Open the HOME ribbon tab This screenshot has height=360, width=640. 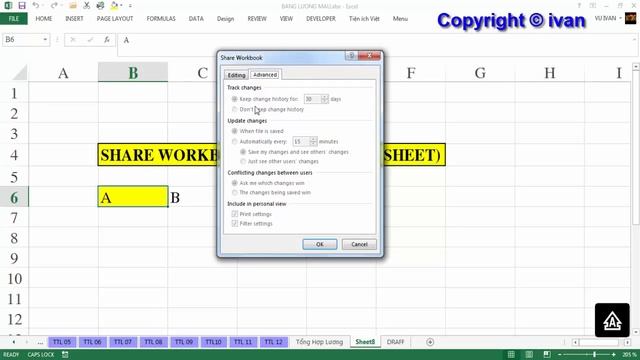[44, 19]
